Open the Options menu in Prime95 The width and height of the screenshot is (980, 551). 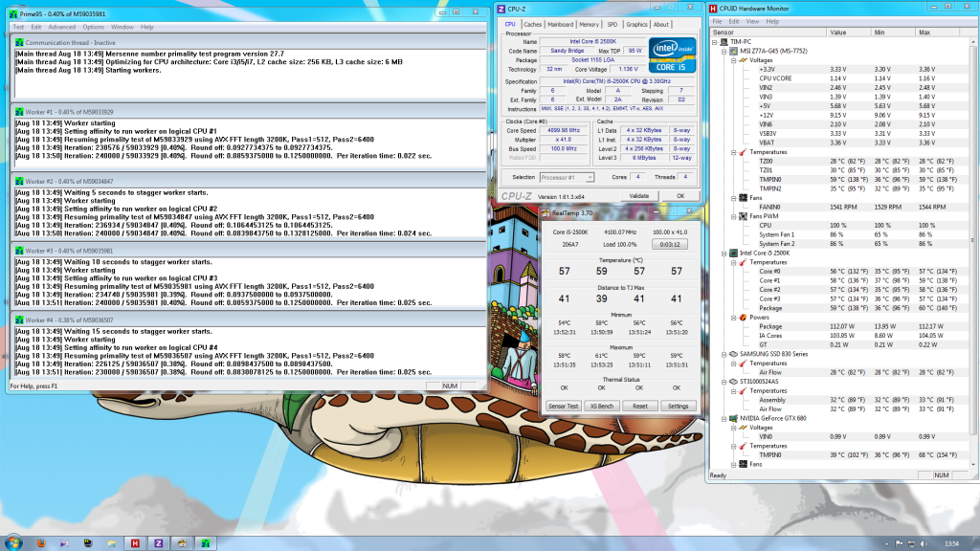pos(93,27)
